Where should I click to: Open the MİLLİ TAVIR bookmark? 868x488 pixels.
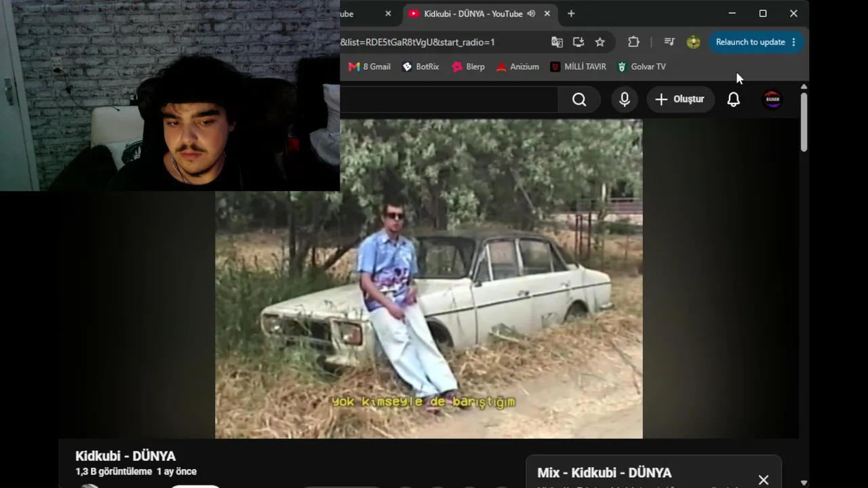click(x=578, y=66)
